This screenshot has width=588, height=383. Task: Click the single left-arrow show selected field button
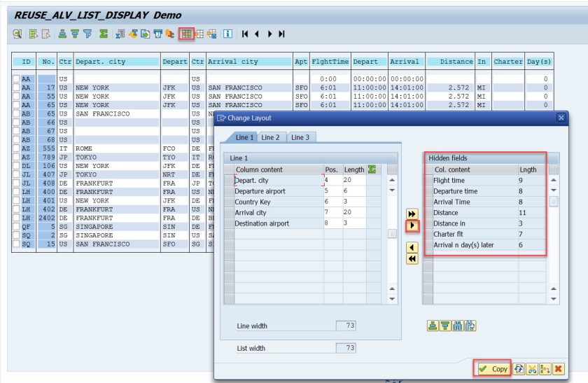[x=412, y=248]
